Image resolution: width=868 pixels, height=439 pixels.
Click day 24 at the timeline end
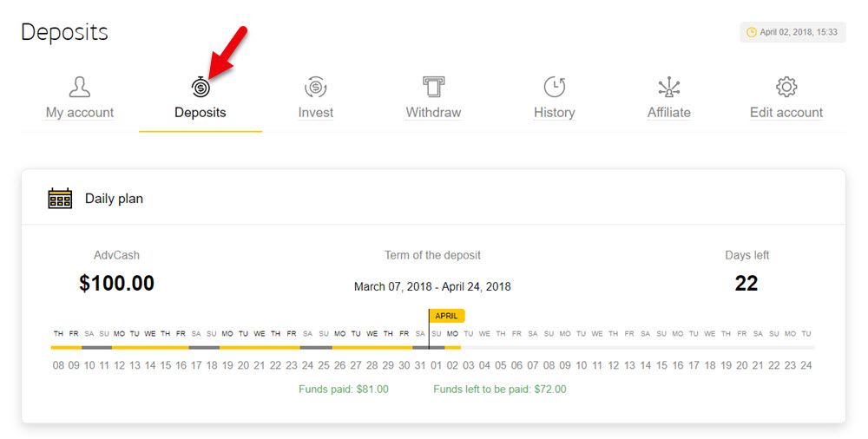coord(806,365)
